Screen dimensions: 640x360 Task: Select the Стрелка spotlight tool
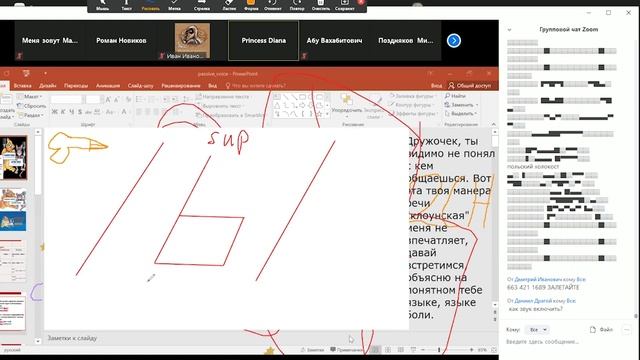pos(202,5)
